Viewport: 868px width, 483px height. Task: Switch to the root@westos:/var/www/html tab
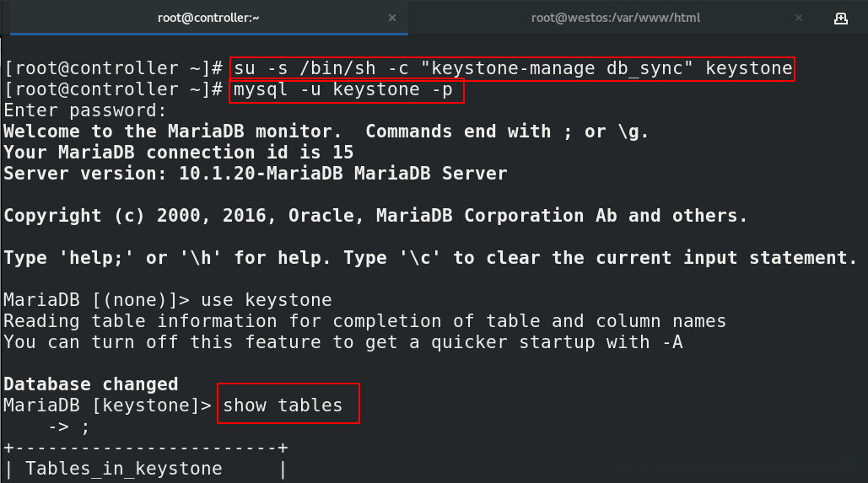tap(616, 18)
